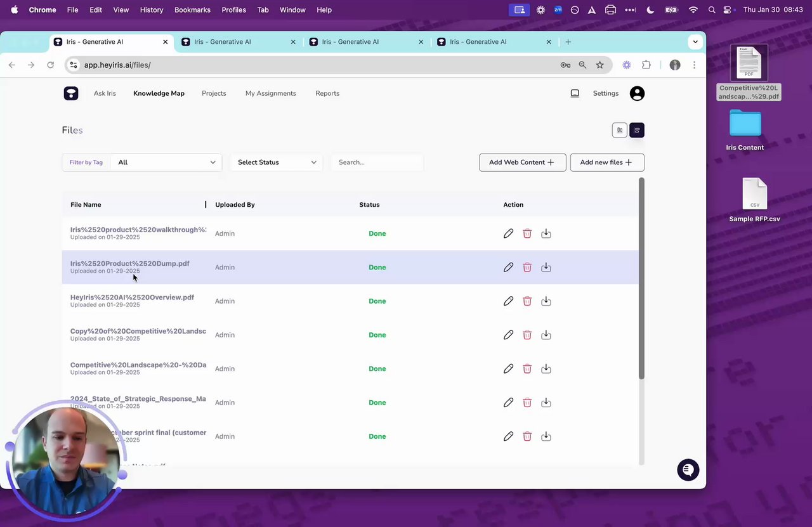
Task: Edit the sprint final (customer) file
Action: click(508, 436)
